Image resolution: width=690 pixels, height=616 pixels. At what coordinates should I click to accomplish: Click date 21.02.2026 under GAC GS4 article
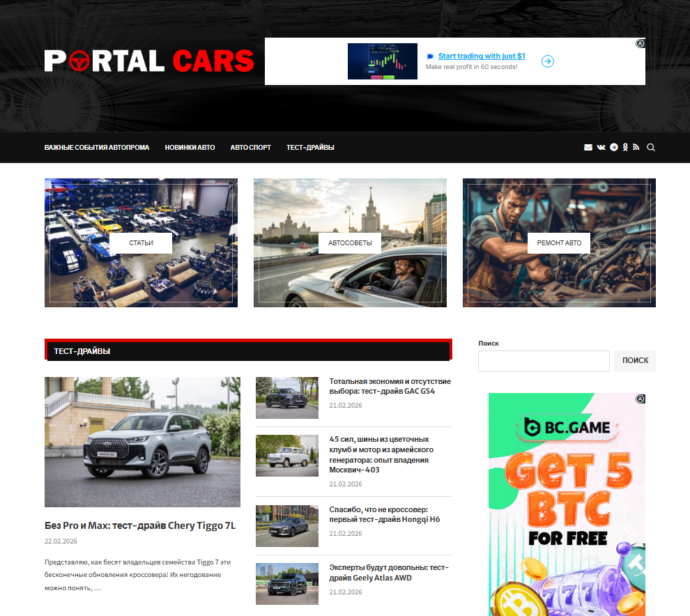pos(346,406)
